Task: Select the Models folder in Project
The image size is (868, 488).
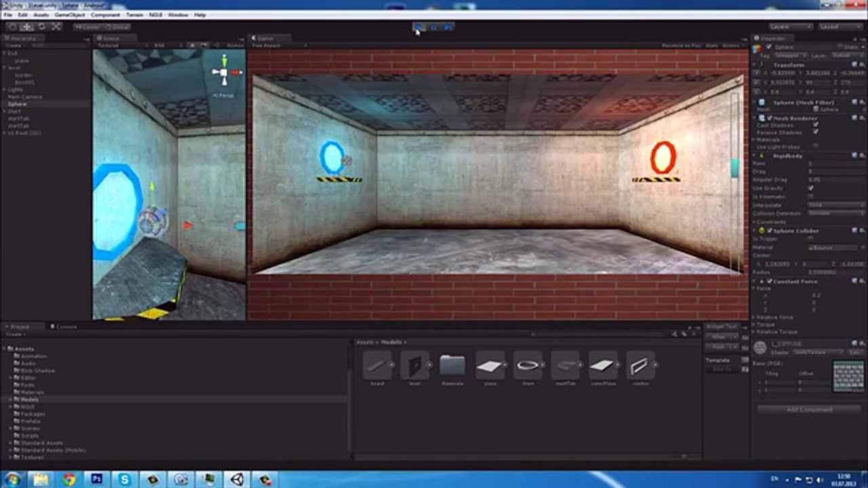Action: click(x=29, y=399)
